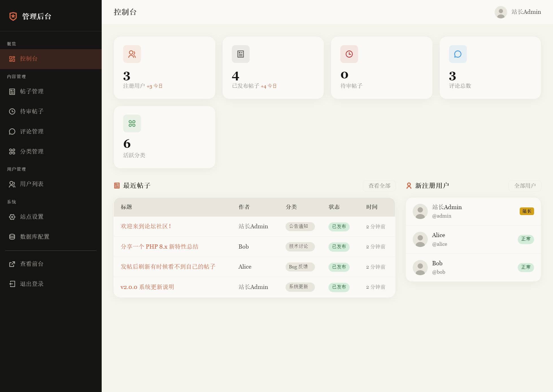Click the database icon for 数据库配置

(12, 237)
